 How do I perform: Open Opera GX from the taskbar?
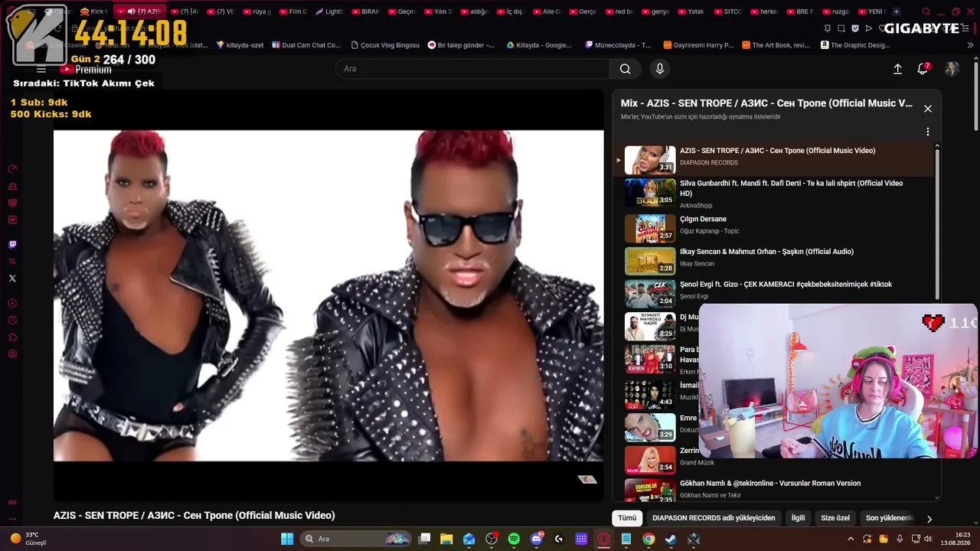[x=604, y=539]
